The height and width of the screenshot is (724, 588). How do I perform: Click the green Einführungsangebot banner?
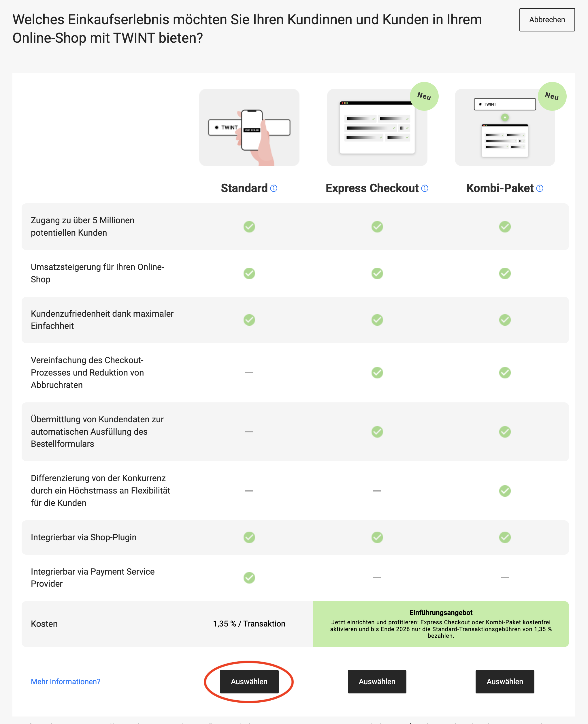pos(441,624)
